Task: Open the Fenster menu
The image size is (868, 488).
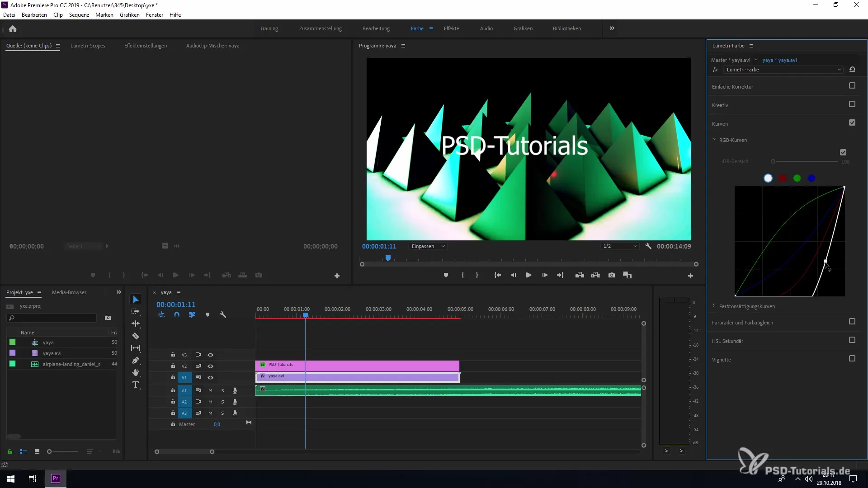Action: pyautogui.click(x=155, y=15)
